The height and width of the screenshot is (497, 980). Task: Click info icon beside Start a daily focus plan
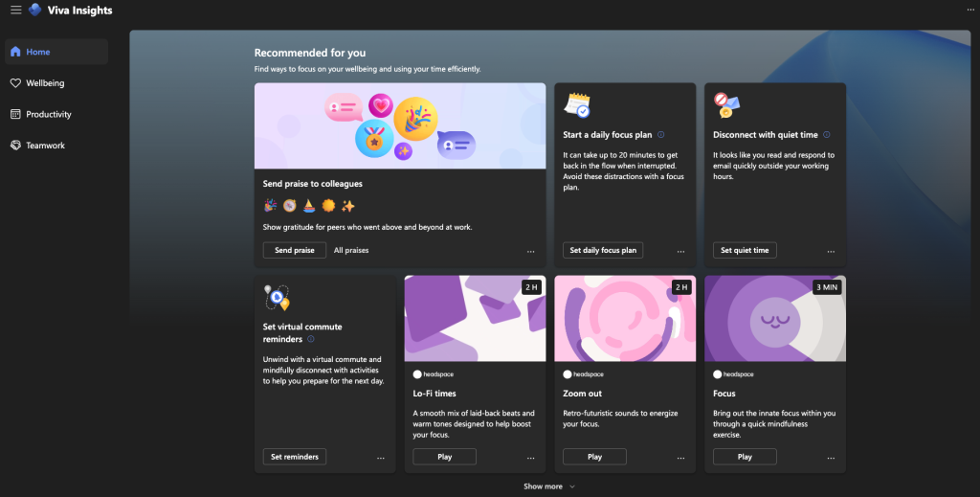coord(661,135)
